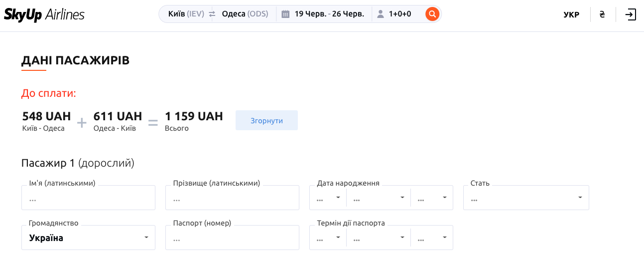Open birth date year dropdown

click(432, 198)
